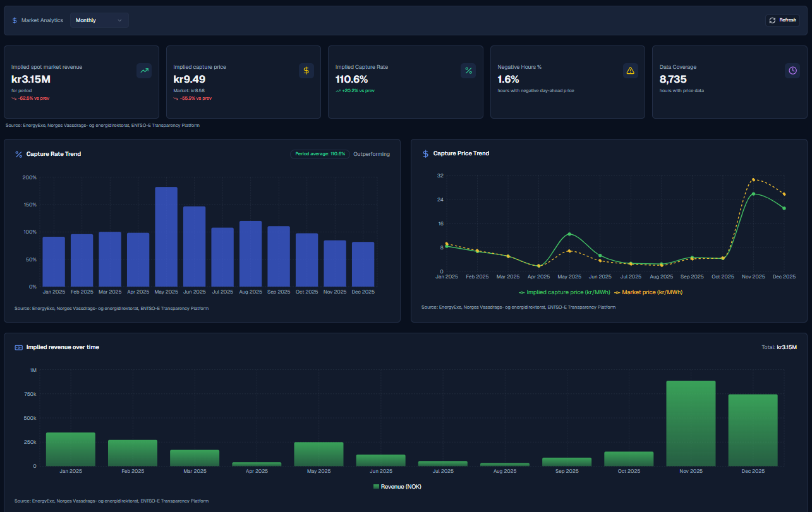Click the Total: kr3.15M label
Image resolution: width=812 pixels, height=512 pixels.
tap(780, 347)
